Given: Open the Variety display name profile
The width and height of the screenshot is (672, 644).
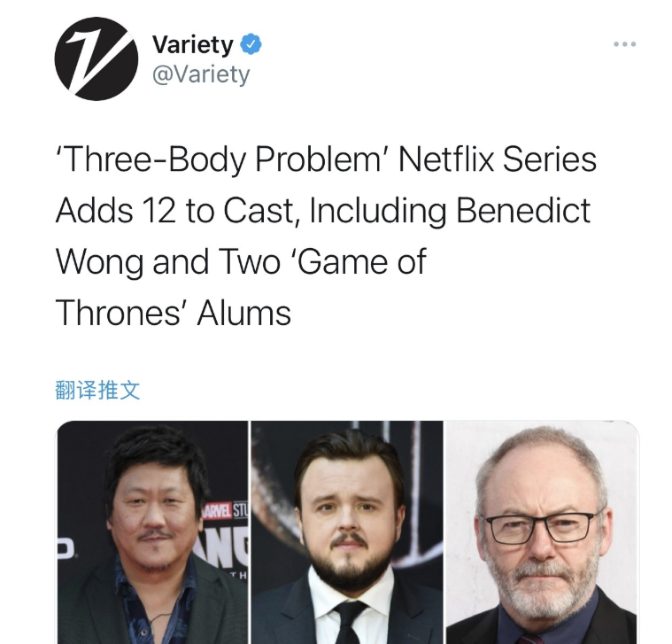Looking at the screenshot, I should point(193,44).
